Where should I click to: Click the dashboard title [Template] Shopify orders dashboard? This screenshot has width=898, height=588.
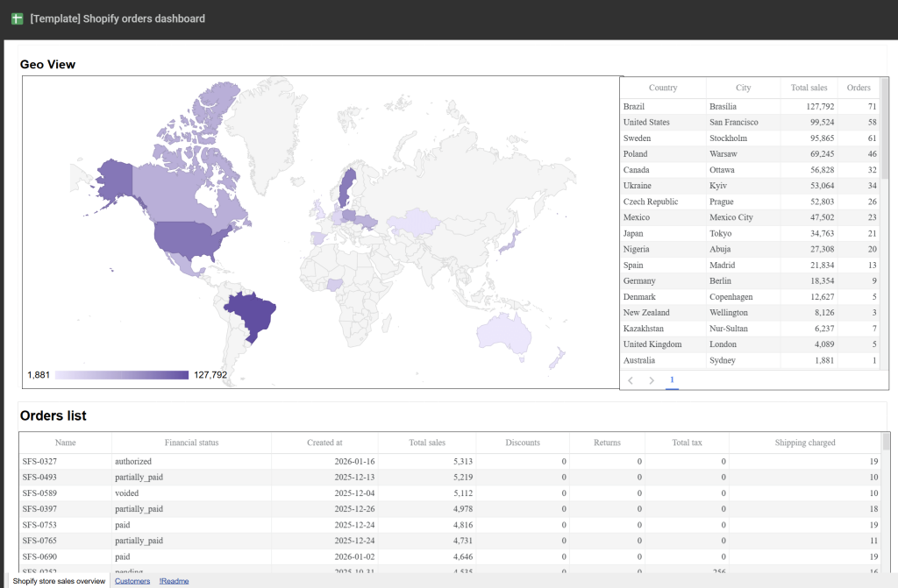(x=117, y=18)
